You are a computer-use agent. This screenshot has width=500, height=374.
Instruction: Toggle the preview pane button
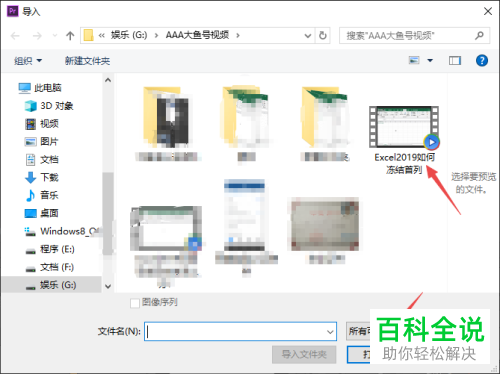455,60
